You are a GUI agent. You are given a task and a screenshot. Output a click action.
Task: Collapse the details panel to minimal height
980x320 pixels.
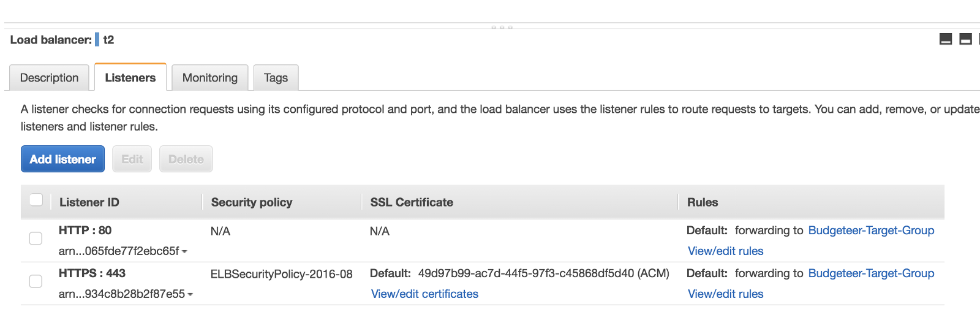pyautogui.click(x=946, y=40)
